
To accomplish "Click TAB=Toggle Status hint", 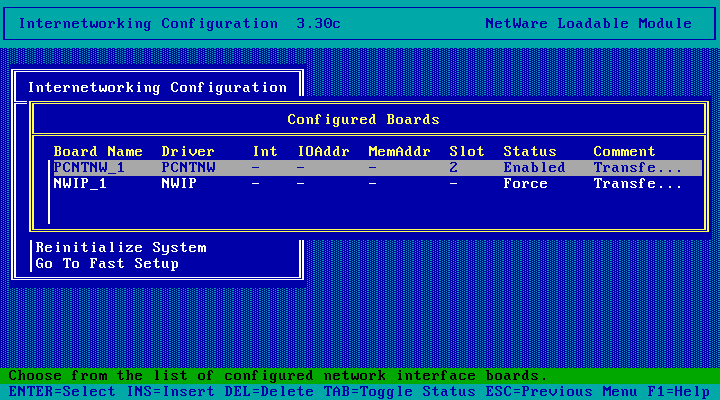I will click(x=399, y=392).
